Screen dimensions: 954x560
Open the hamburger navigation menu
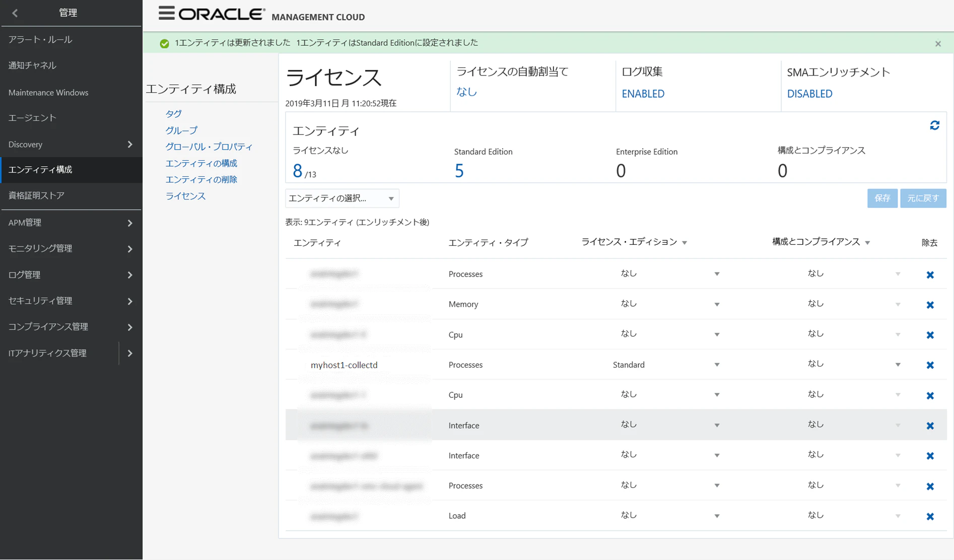pos(166,13)
